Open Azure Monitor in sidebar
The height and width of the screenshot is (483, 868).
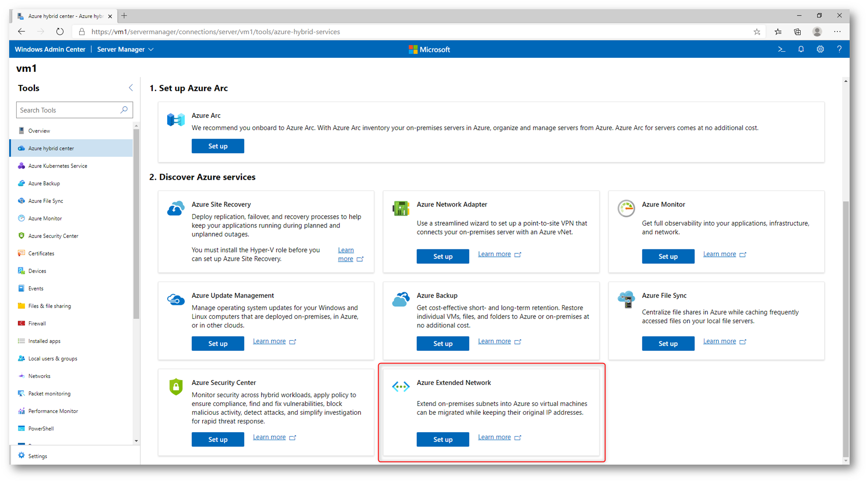[72, 218]
